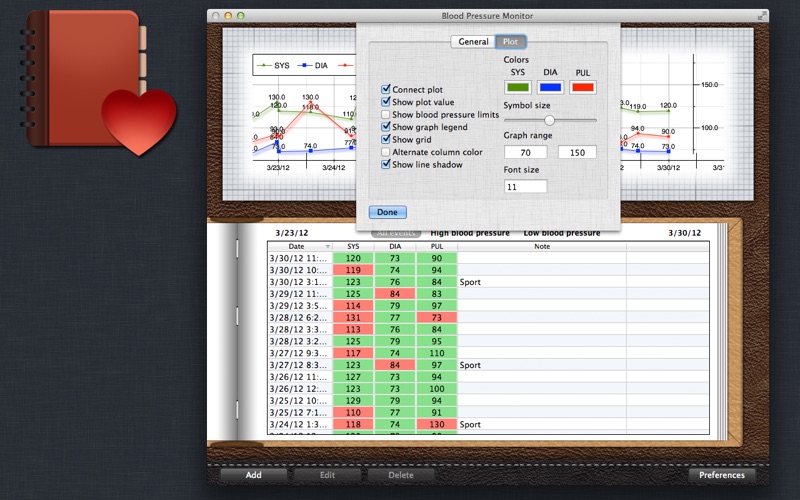Select the row dated 3/25/12 7:1...
This screenshot has height=500, width=800.
click(488, 412)
